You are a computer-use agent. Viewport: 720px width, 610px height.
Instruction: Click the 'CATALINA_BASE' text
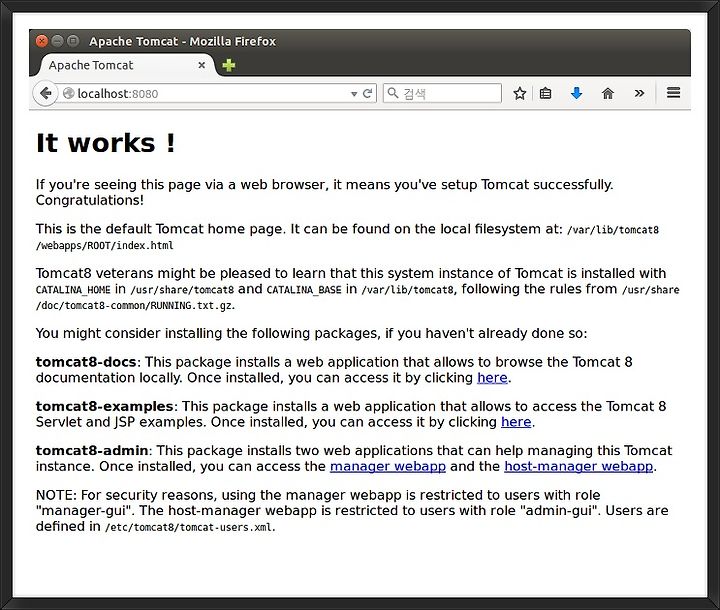pyautogui.click(x=304, y=290)
